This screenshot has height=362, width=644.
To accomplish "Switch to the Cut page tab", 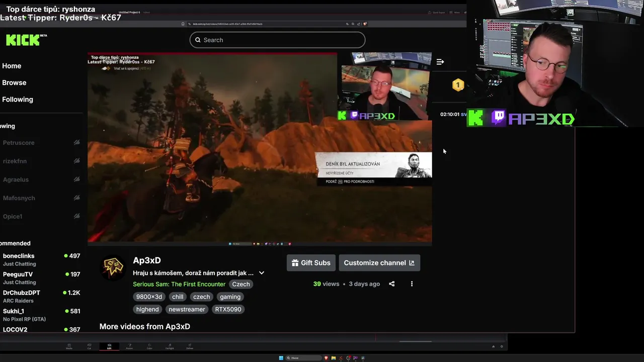I will point(89,347).
